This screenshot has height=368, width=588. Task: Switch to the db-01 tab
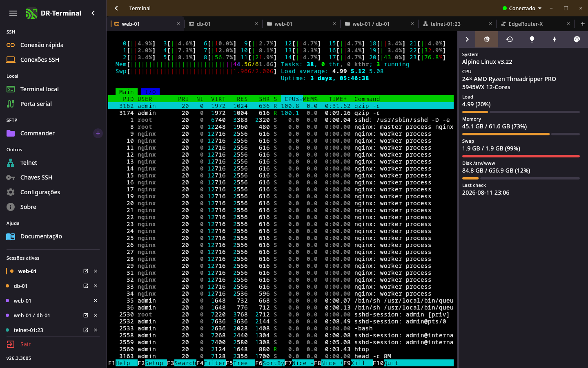click(x=223, y=24)
